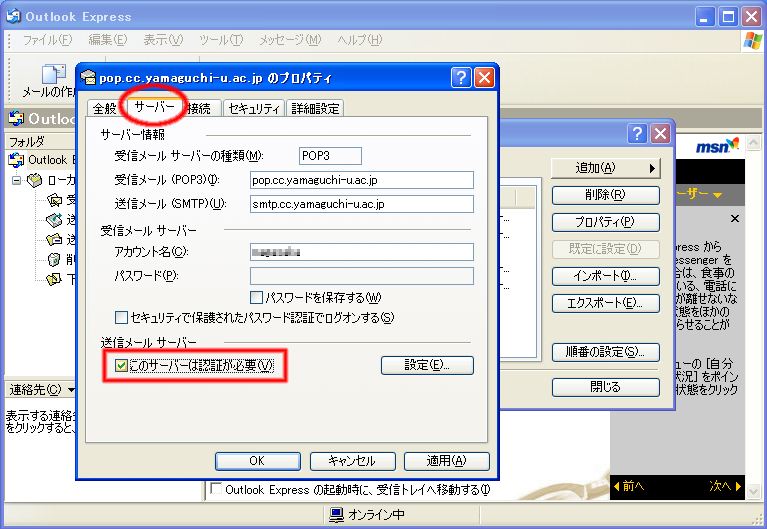Select the Outbox folder icon
Viewport: 767px width, 529px height.
tap(54, 220)
